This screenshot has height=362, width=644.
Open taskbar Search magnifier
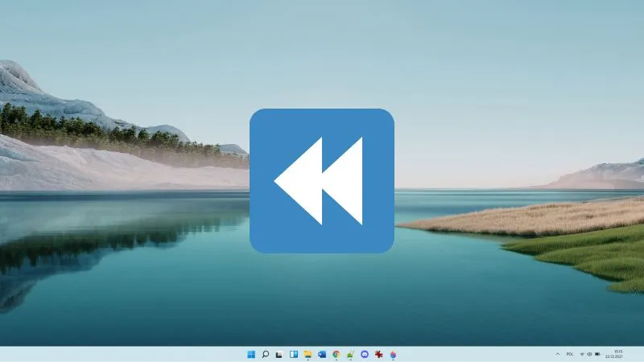coord(266,354)
